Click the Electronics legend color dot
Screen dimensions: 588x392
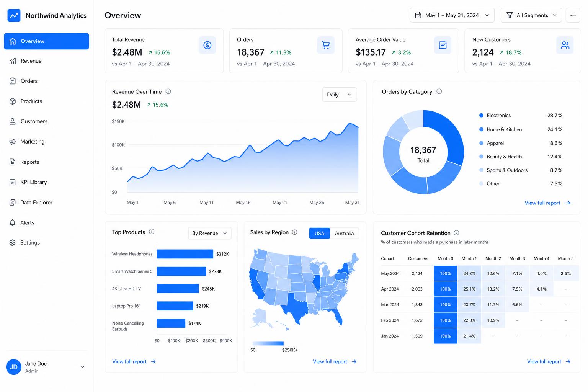click(x=481, y=115)
